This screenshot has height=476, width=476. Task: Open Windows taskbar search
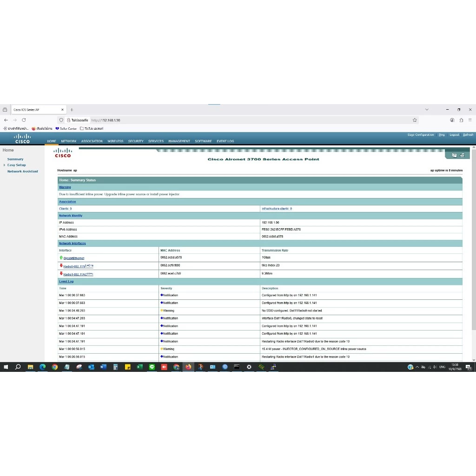click(x=18, y=367)
